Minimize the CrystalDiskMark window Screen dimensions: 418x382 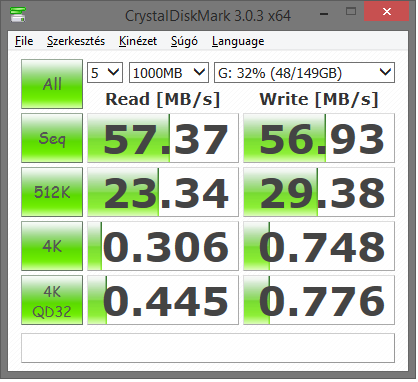[x=324, y=13]
